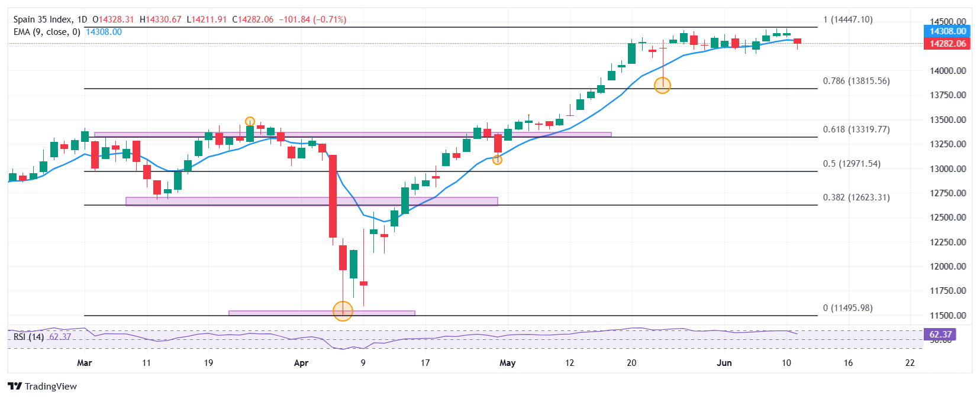Viewport: 980px width, 399px height.
Task: Select the 0.382 (12623.31) Fibonacci label
Action: coord(856,197)
